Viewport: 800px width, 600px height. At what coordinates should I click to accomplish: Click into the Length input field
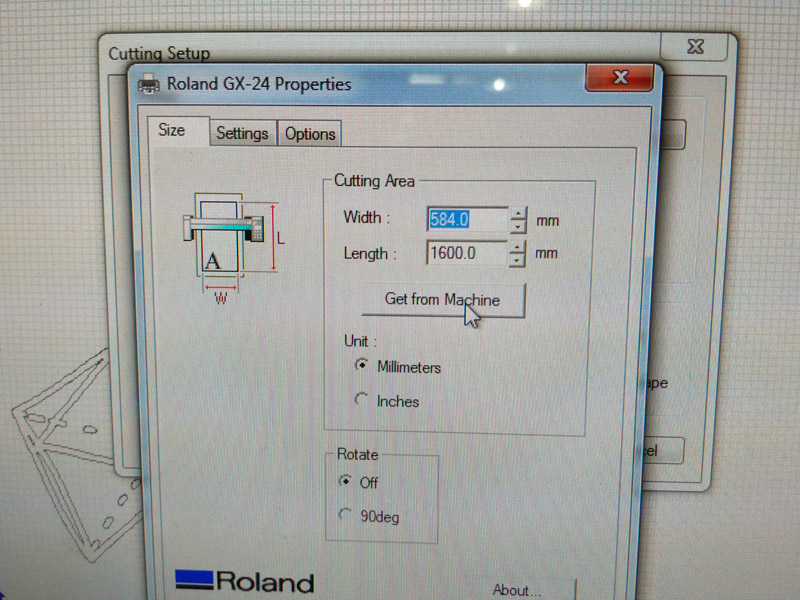466,253
